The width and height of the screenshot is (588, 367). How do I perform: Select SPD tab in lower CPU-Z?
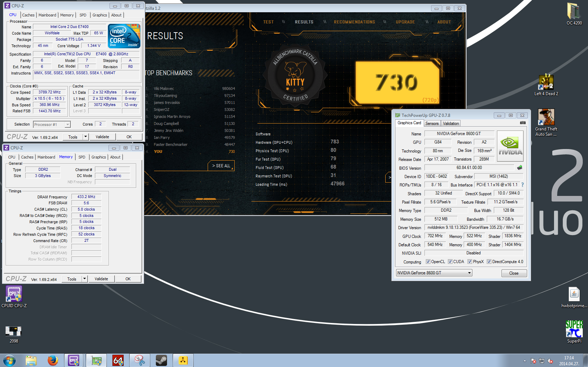point(82,157)
